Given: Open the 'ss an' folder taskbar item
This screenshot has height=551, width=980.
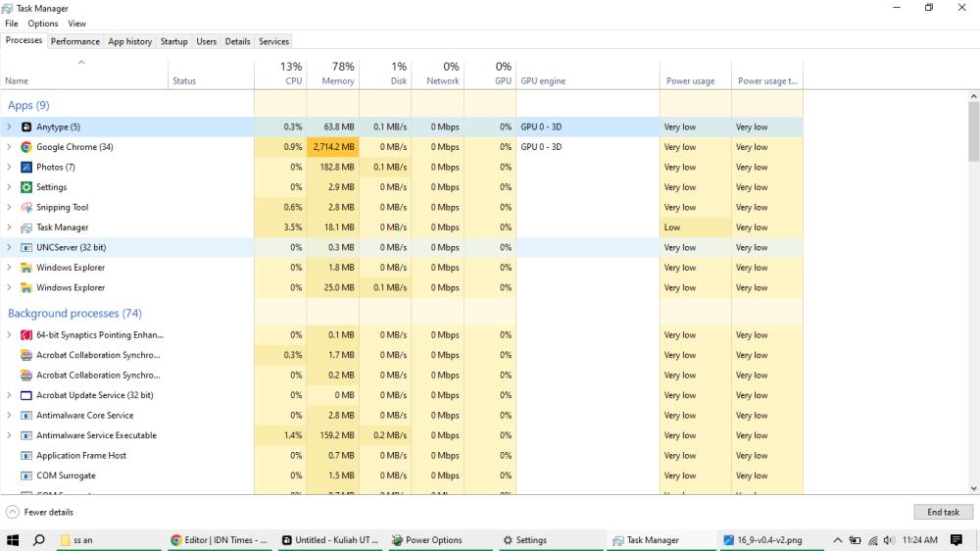Looking at the screenshot, I should 109,540.
